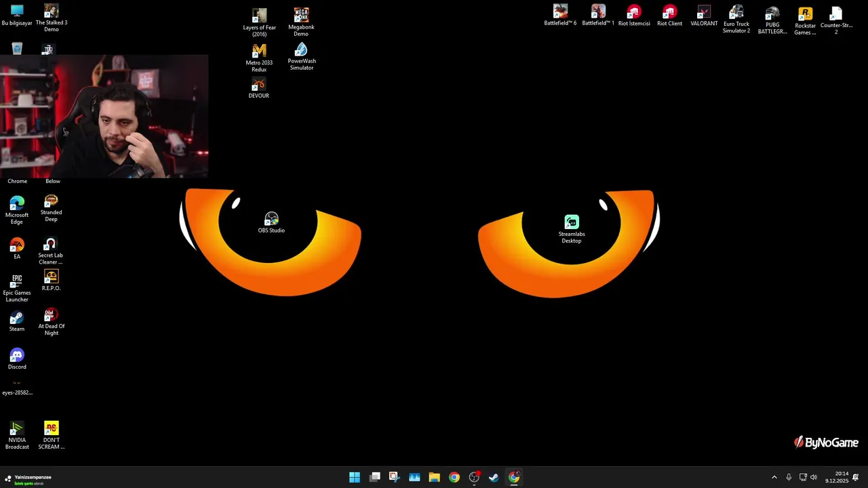Viewport: 868px width, 488px height.
Task: Open Steam desktop shortcut
Action: [17, 321]
